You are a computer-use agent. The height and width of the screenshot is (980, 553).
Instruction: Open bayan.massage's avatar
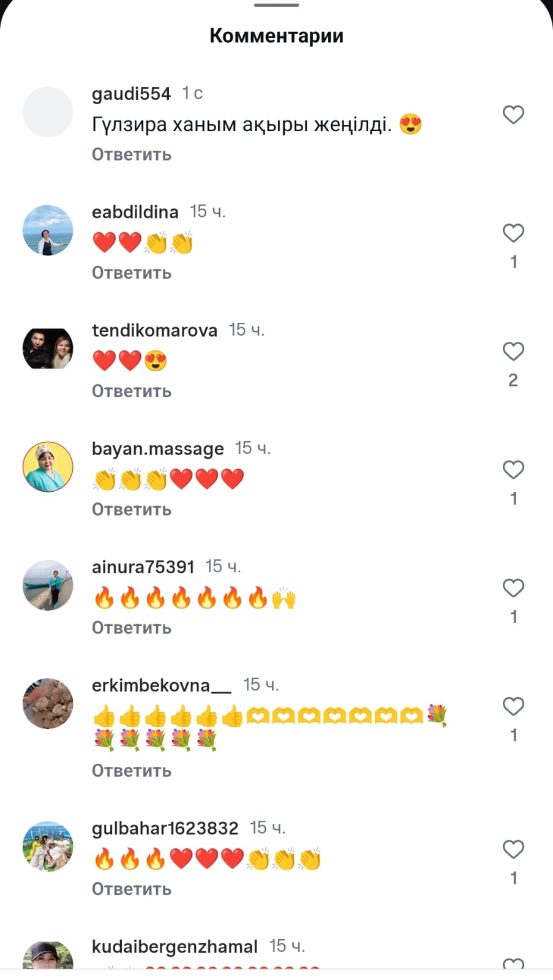click(x=48, y=467)
